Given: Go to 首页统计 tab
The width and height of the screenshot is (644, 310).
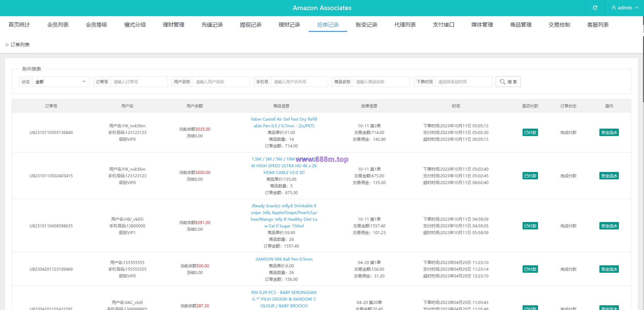Looking at the screenshot, I should tap(19, 25).
